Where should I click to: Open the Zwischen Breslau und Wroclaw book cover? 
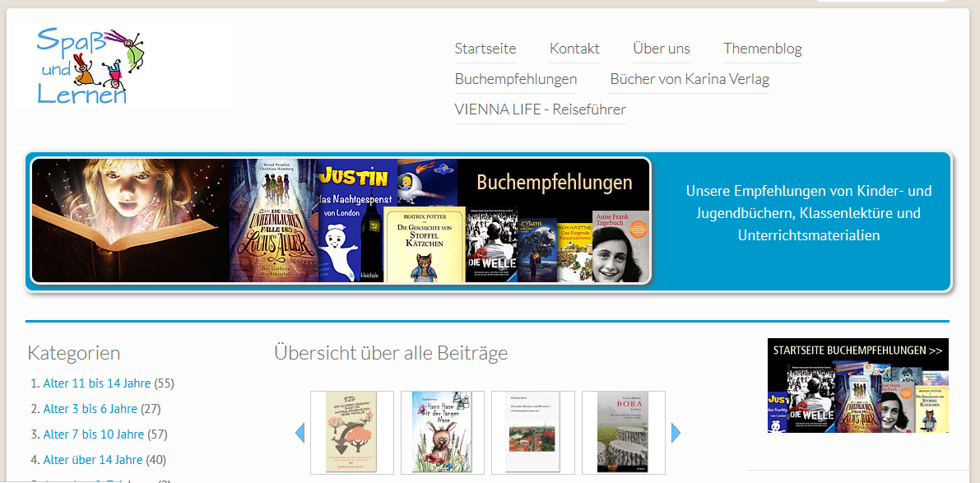point(533,432)
